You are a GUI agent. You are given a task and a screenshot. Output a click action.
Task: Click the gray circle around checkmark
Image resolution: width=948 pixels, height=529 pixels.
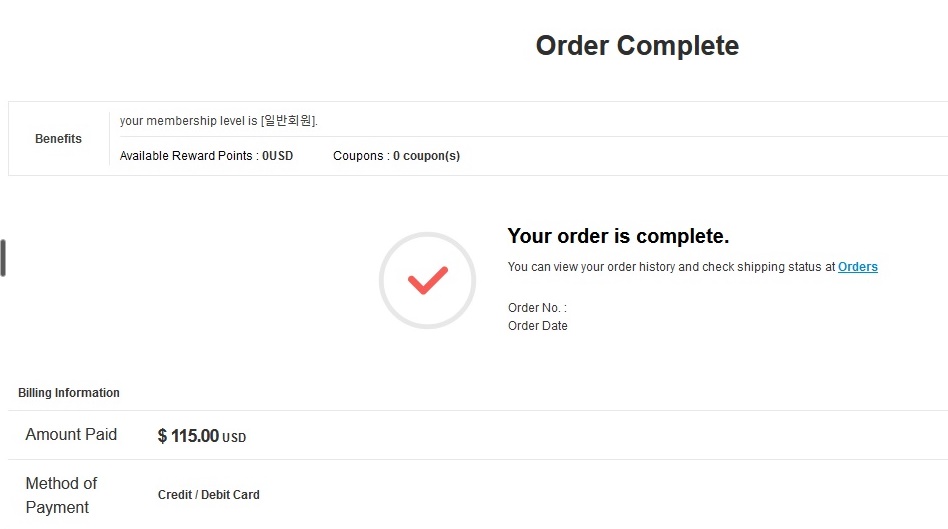point(427,281)
